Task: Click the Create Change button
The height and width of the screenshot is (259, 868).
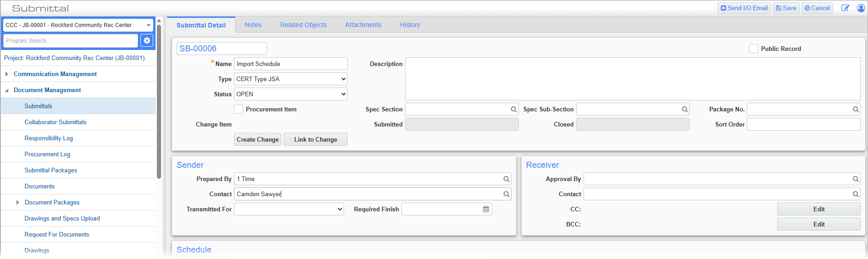Action: tap(257, 139)
